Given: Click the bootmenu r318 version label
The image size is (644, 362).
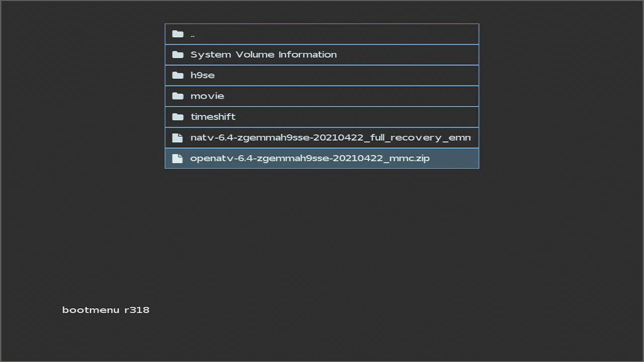Looking at the screenshot, I should point(106,310).
